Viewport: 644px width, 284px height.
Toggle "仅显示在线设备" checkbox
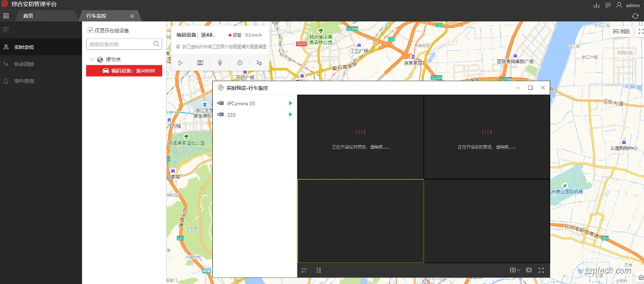point(91,30)
